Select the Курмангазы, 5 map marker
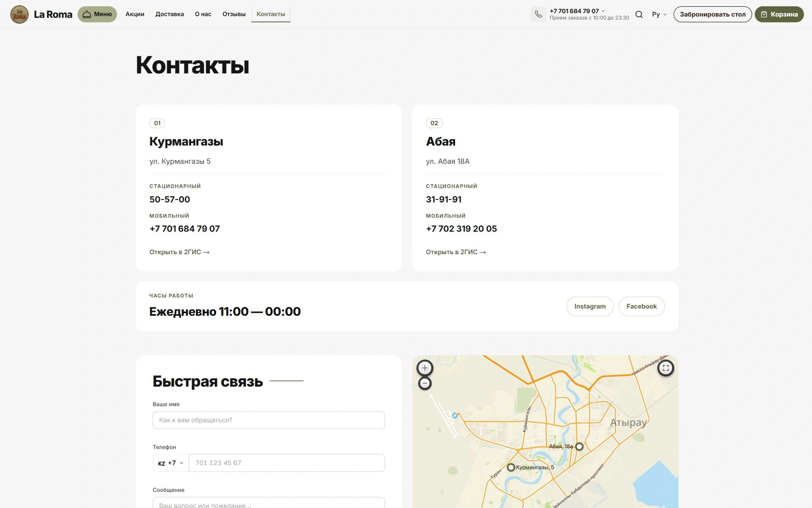Screen dimensions: 812x508 511,467
